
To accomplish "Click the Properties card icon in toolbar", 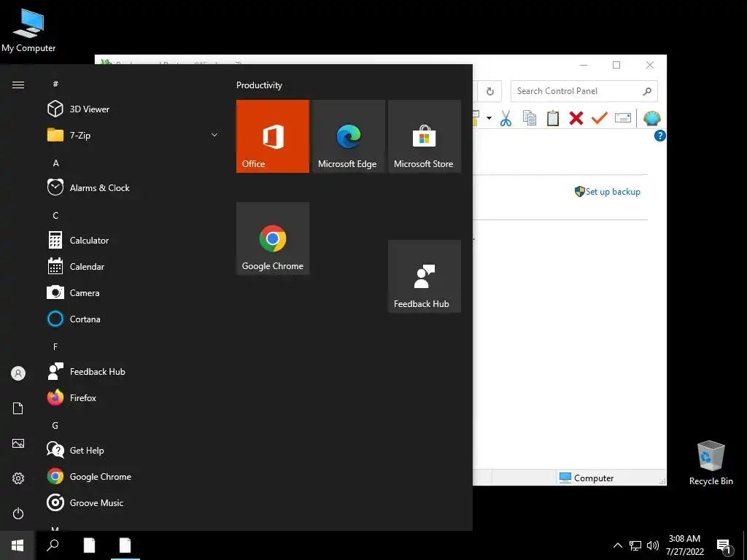I will click(623, 117).
